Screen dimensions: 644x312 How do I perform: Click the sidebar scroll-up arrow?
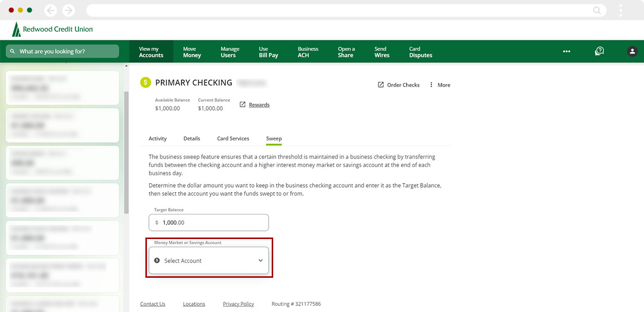click(126, 66)
